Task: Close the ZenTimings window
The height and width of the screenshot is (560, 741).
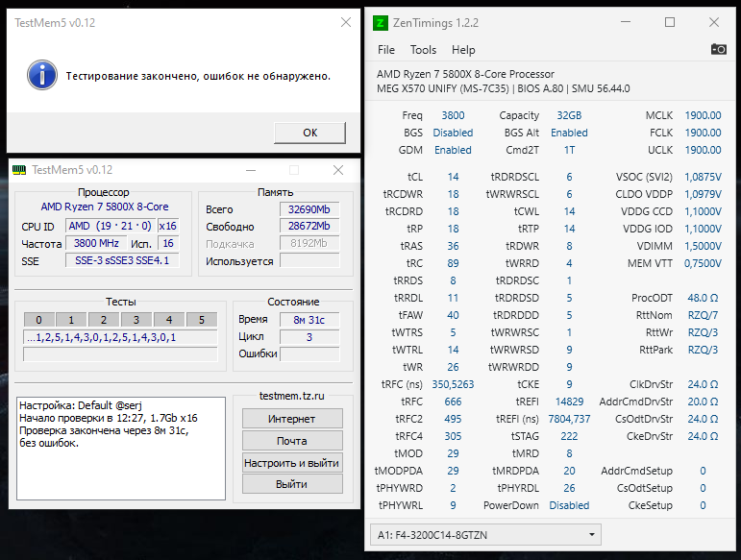Action: pyautogui.click(x=714, y=22)
